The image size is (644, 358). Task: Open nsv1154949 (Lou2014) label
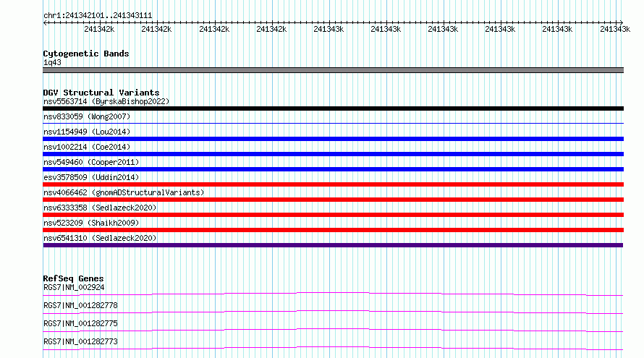87,132
